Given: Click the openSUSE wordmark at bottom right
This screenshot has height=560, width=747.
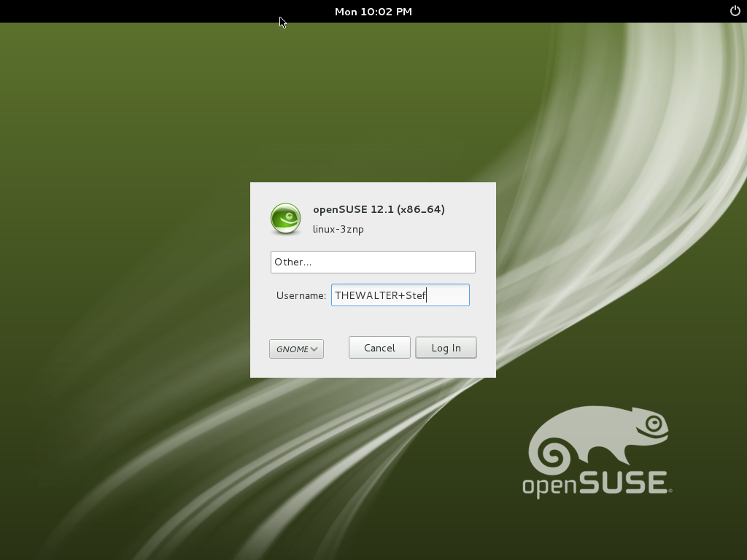Looking at the screenshot, I should (591, 484).
